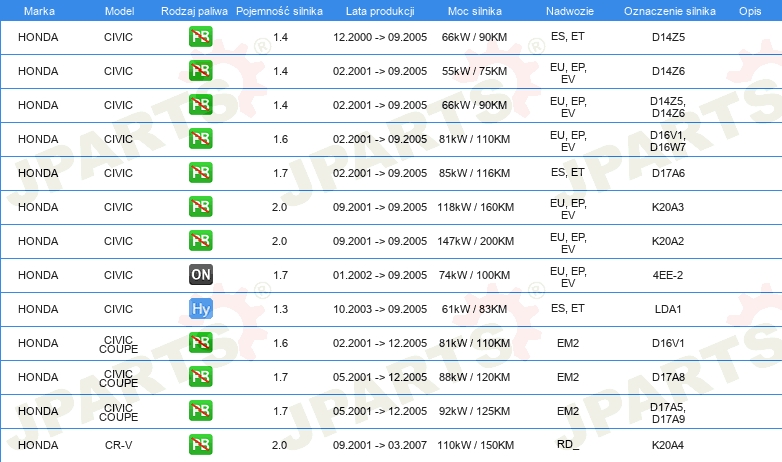782x462 pixels.
Task: Click the Pojemność silnika column header
Action: tap(279, 11)
